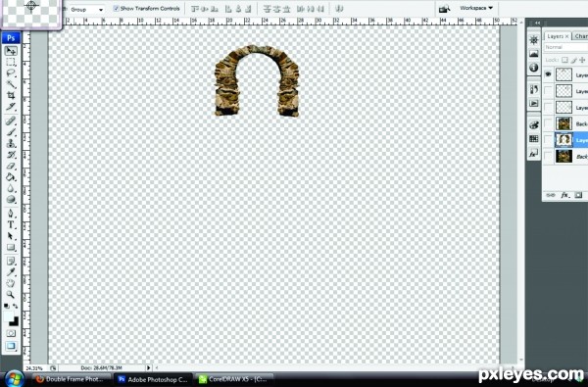
Task: Switch to the Channels tab
Action: pos(580,36)
